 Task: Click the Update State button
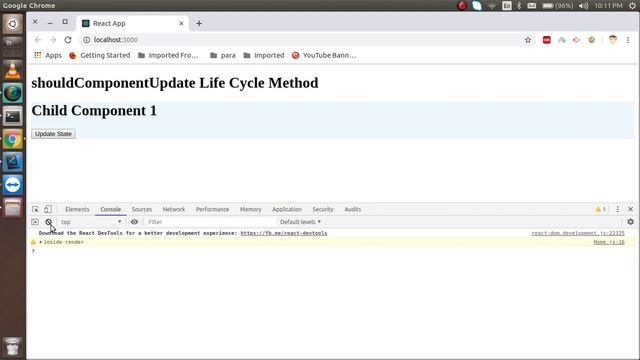click(x=53, y=134)
